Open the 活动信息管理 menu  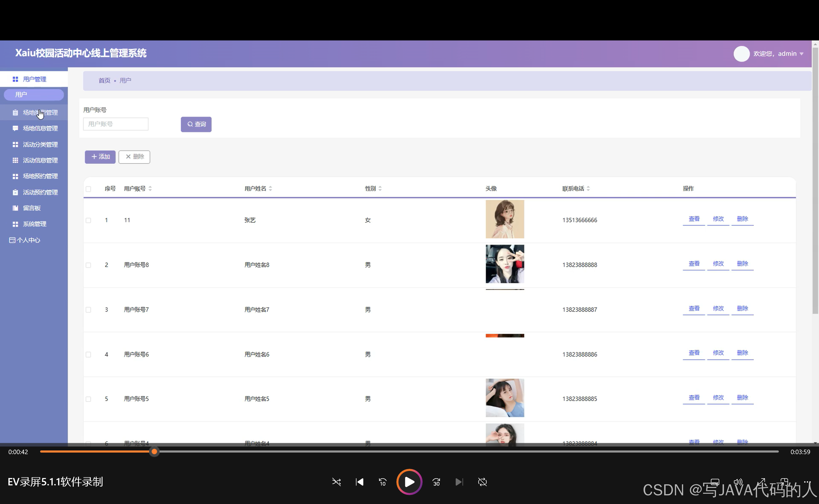(x=34, y=160)
